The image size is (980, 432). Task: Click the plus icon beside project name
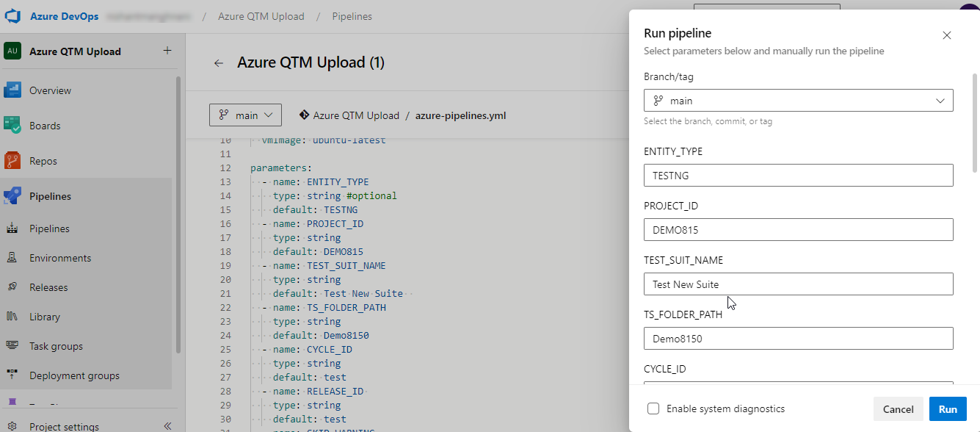coord(167,51)
